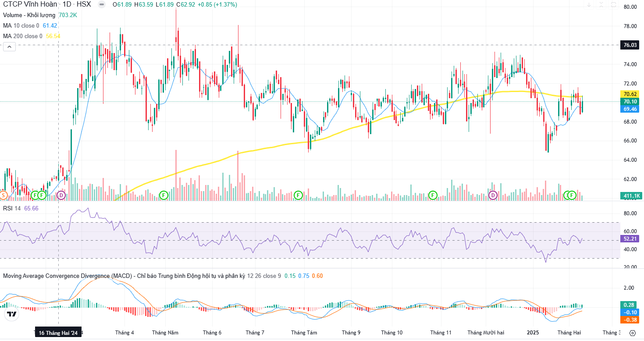
Task: Click the green 0.28 MACD histogram label
Action: pyautogui.click(x=630, y=305)
